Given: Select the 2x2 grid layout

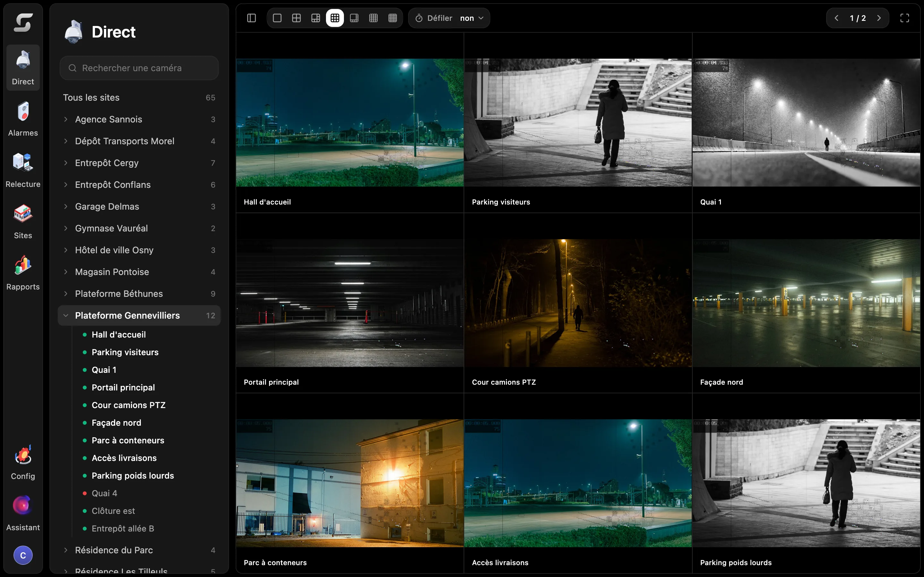Looking at the screenshot, I should coord(296,18).
